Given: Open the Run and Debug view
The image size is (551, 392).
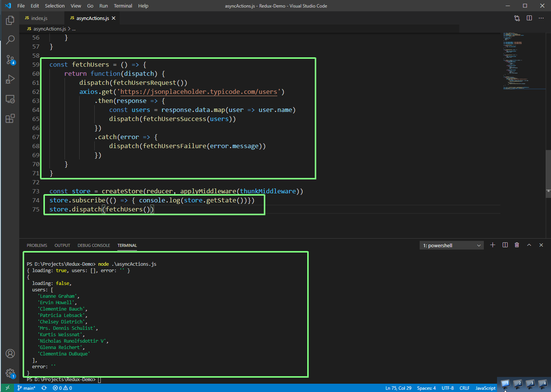Looking at the screenshot, I should coord(10,79).
